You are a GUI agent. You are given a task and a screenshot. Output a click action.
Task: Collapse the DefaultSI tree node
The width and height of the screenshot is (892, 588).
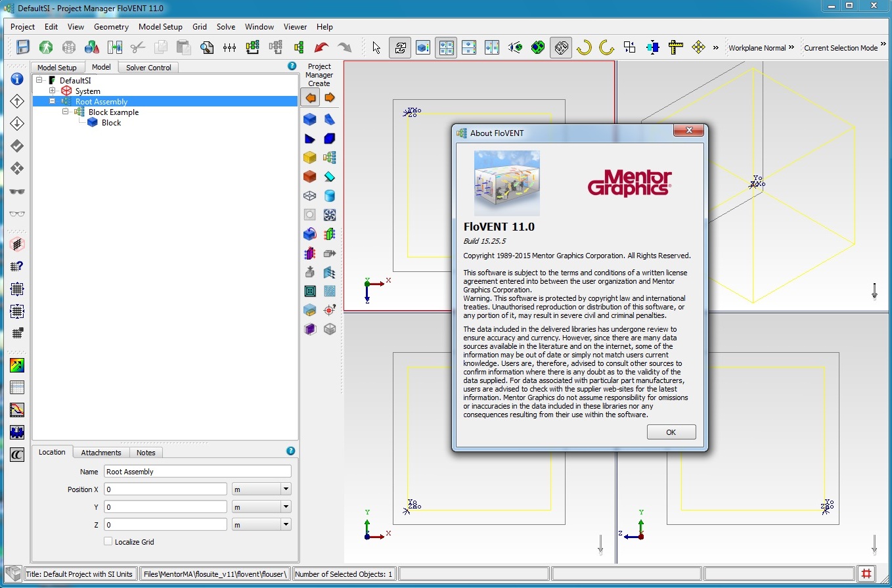[x=39, y=80]
